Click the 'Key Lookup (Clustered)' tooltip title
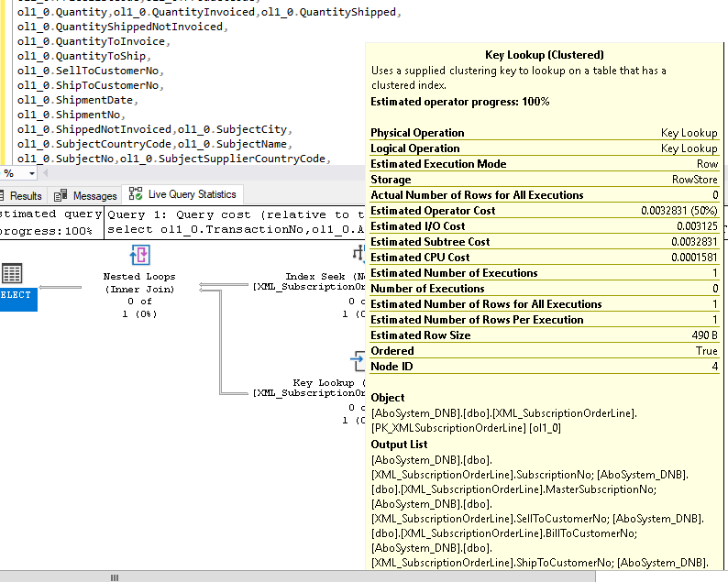The width and height of the screenshot is (728, 582). [x=544, y=55]
